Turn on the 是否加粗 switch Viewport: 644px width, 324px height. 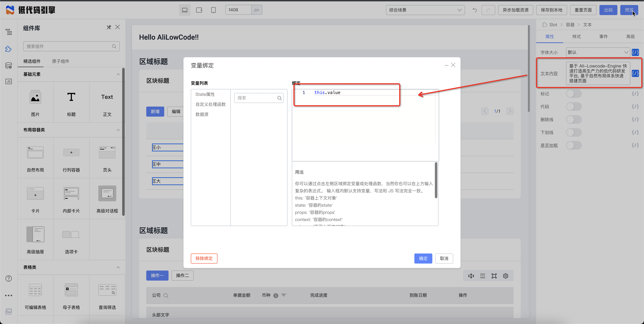pos(574,145)
